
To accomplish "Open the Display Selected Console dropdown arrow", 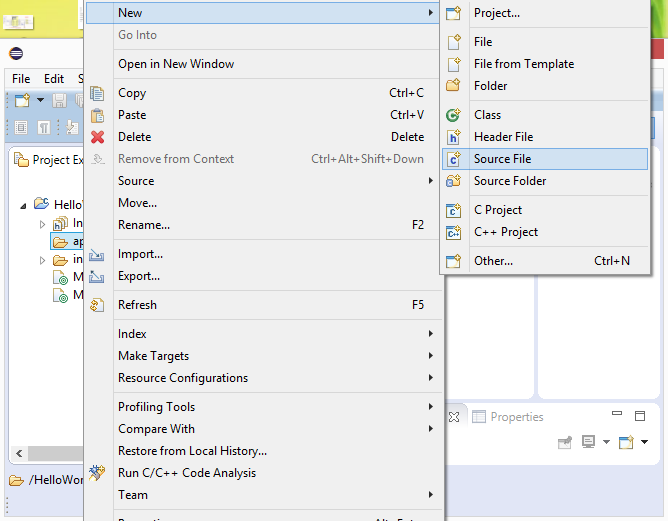I will (606, 442).
